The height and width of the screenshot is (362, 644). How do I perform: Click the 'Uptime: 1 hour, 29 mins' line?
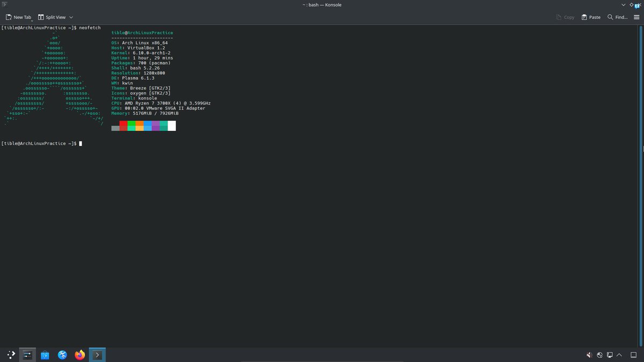pos(142,58)
